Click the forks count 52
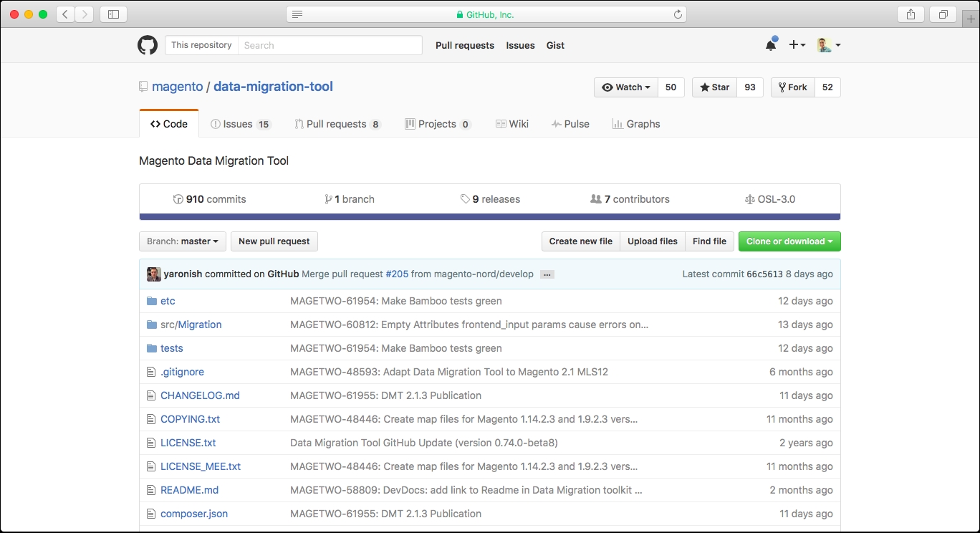 click(827, 87)
